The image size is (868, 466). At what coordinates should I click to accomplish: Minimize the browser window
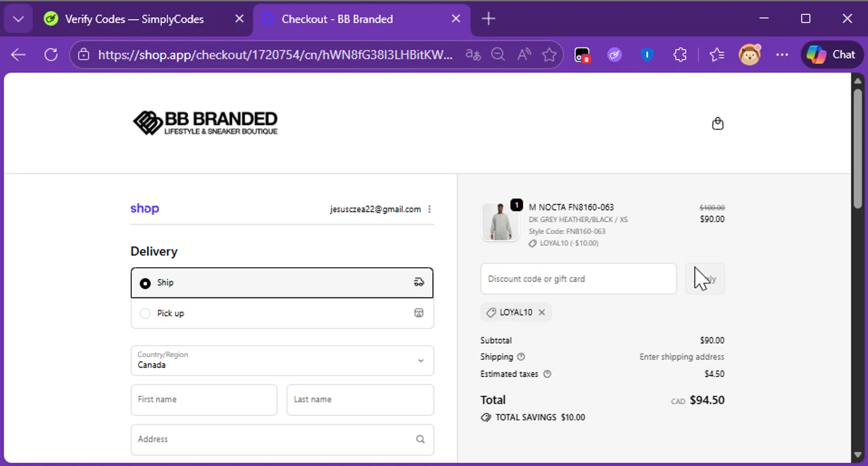point(764,19)
